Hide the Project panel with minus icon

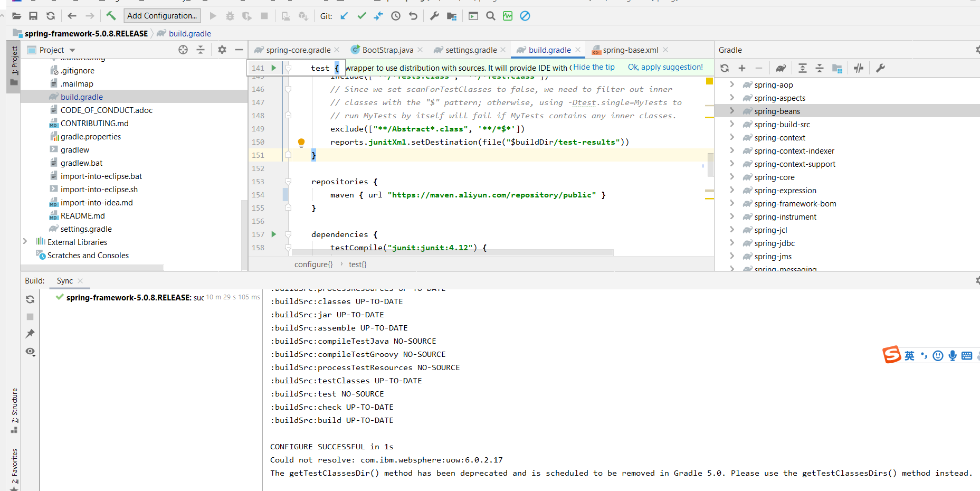tap(239, 50)
